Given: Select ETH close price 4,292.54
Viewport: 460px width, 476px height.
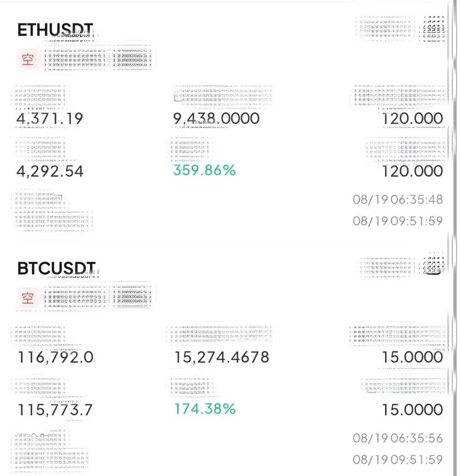Looking at the screenshot, I should 50,172.
